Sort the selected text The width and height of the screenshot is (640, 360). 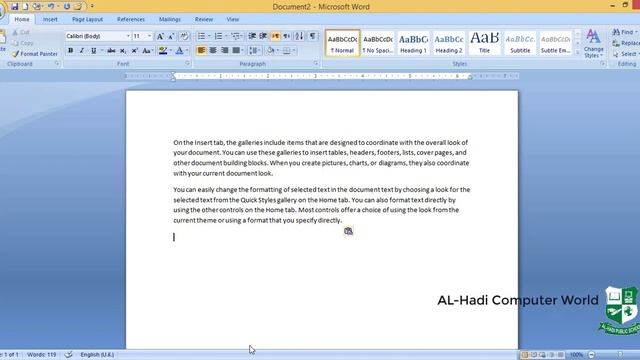(x=299, y=36)
